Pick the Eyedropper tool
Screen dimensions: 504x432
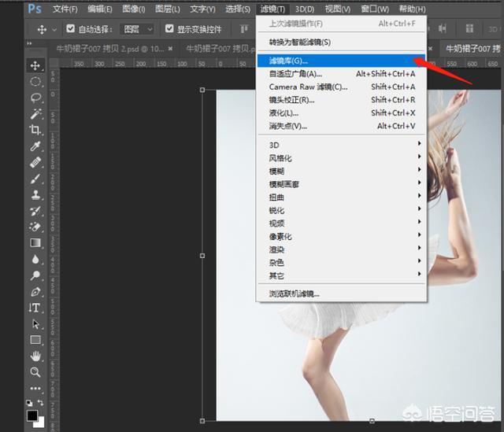[x=35, y=146]
